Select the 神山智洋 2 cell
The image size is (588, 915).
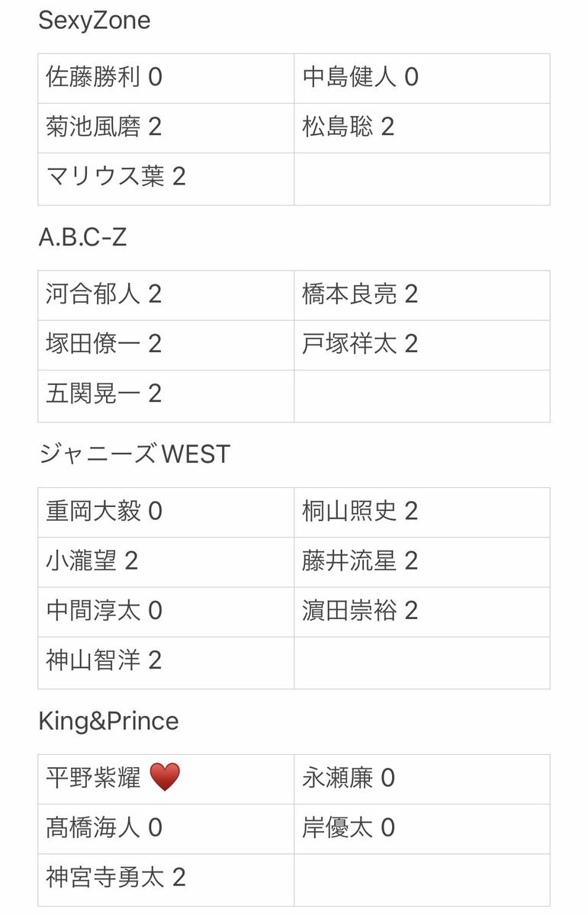tap(166, 663)
